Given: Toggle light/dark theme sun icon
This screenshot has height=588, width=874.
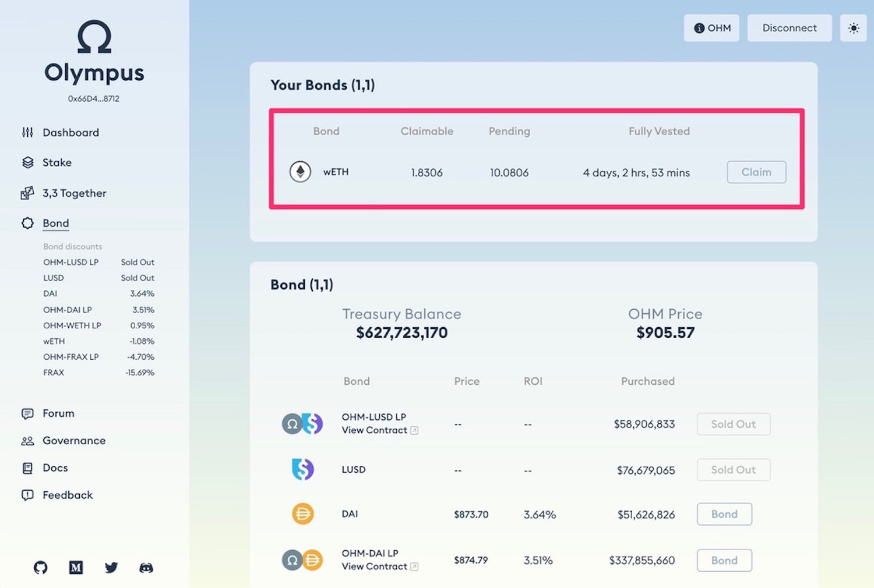Looking at the screenshot, I should pyautogui.click(x=854, y=28).
